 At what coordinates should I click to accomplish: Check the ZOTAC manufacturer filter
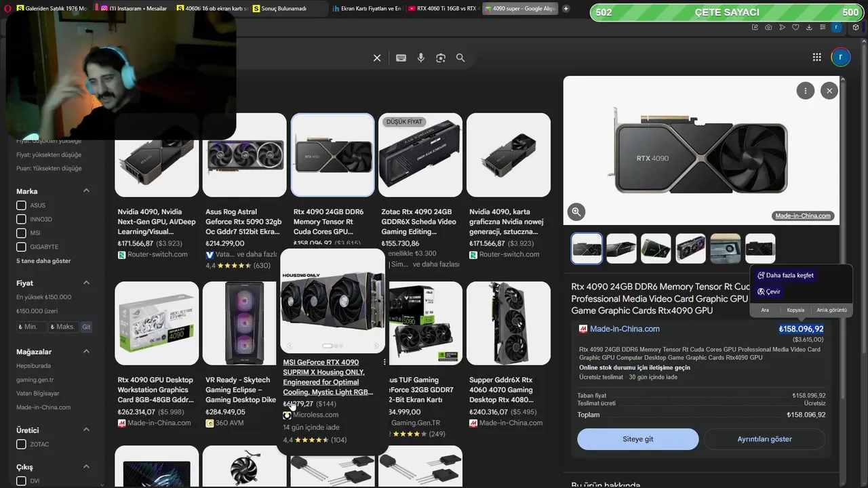[21, 445]
